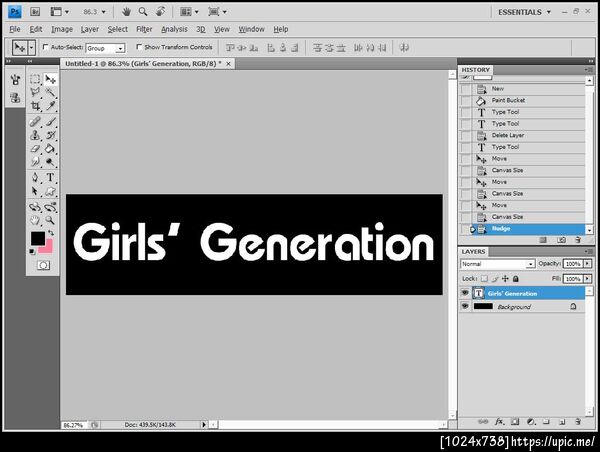This screenshot has width=600, height=452.
Task: Select Delete Layer history state
Action: point(522,135)
